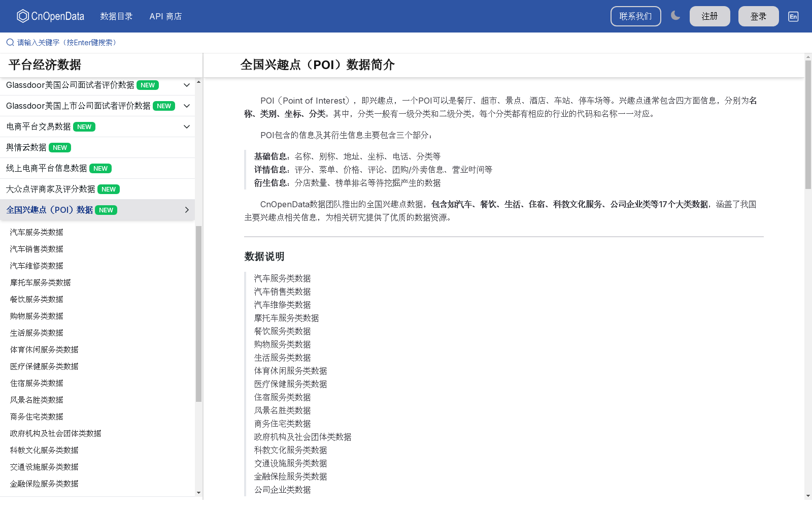
Task: Open sidebar item 汽车销售类数据
Action: 37,249
